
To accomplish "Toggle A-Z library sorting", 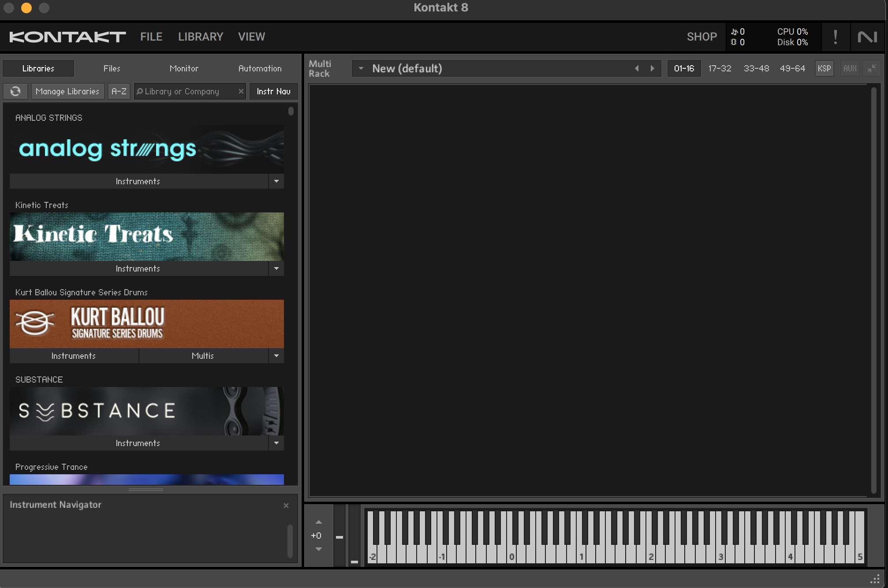I will (119, 91).
